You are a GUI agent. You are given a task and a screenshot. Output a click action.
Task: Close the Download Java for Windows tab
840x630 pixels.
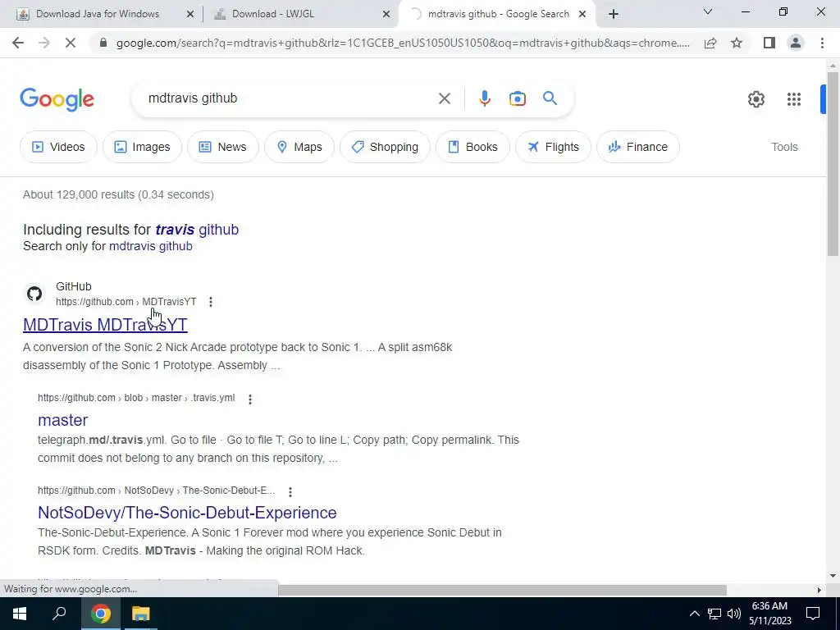tap(189, 15)
